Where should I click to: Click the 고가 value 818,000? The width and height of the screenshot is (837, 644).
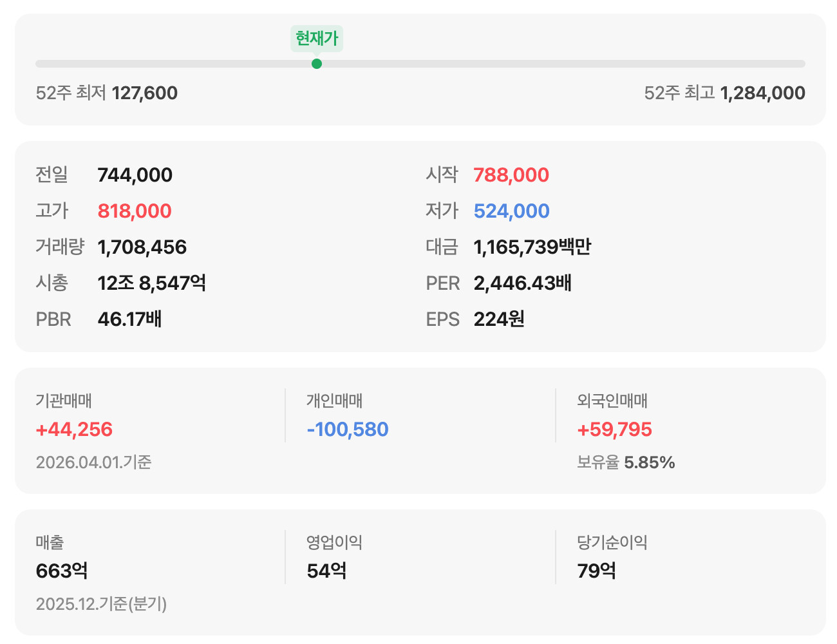(x=135, y=211)
